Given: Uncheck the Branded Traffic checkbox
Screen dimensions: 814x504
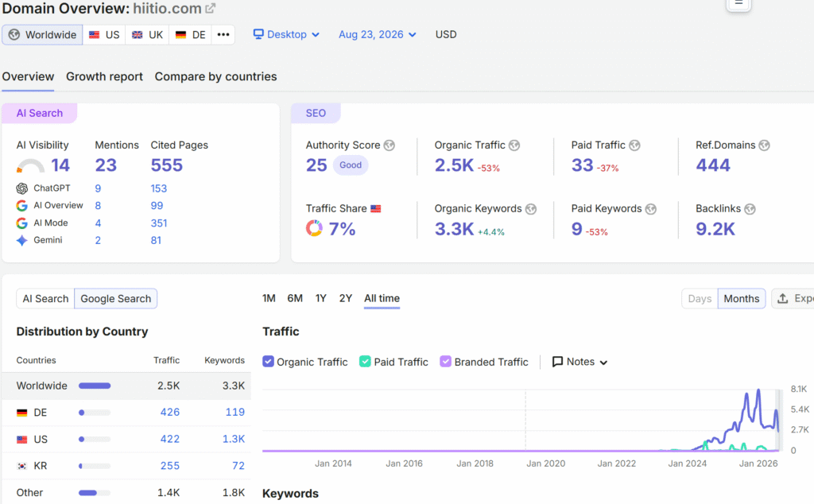Looking at the screenshot, I should 445,361.
